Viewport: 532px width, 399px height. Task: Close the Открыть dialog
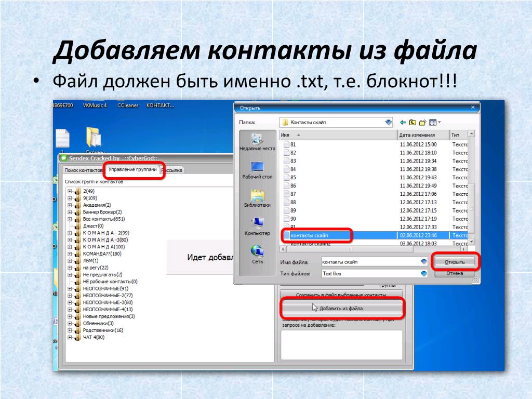[473, 108]
